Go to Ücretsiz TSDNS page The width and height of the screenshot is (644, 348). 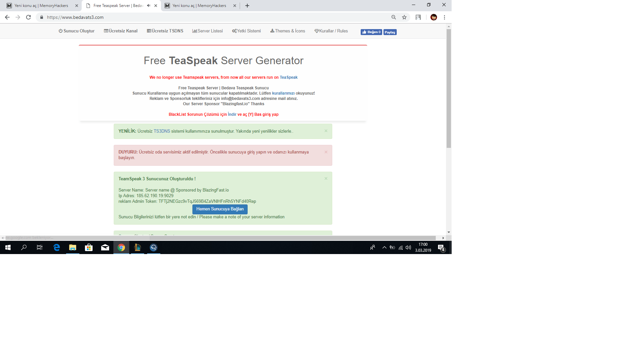[165, 31]
